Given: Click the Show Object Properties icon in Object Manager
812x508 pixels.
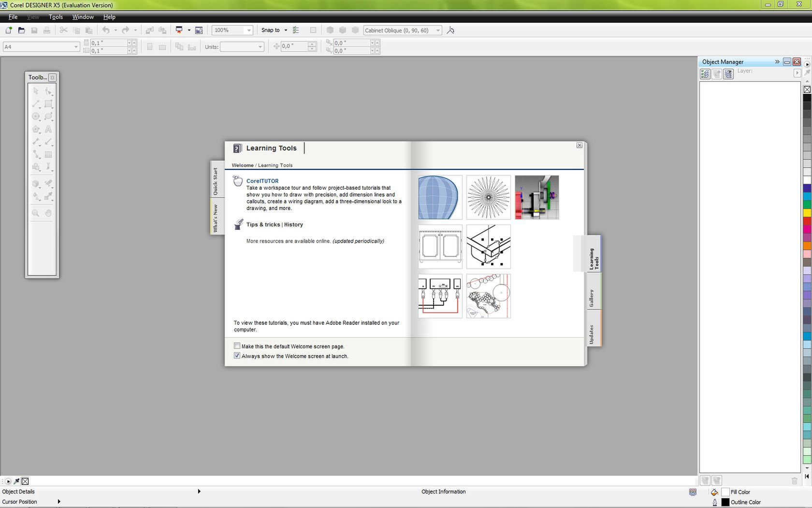Looking at the screenshot, I should tap(705, 74).
